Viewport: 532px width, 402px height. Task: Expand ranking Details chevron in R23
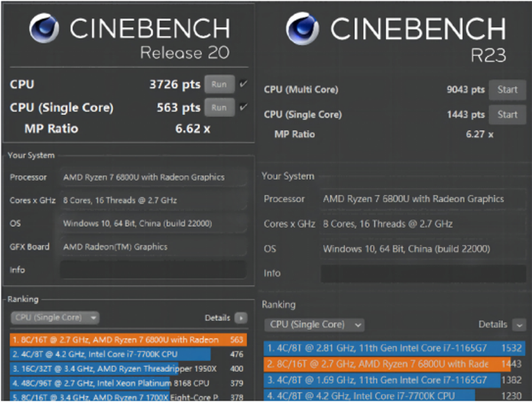pos(519,325)
